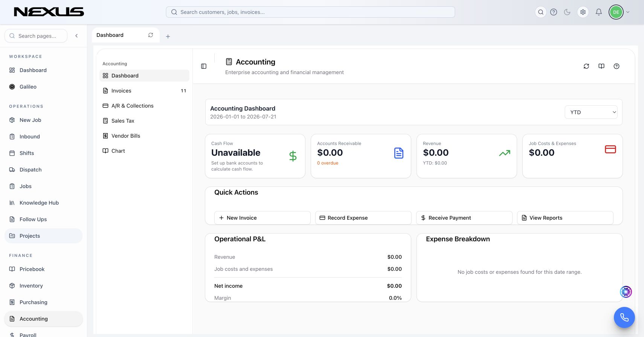Focus the Search customers, jobs, invoices field
The image size is (644, 337).
pyautogui.click(x=310, y=12)
